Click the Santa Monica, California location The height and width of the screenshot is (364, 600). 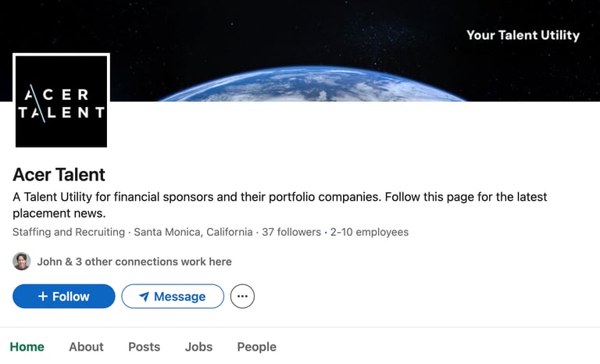point(193,232)
